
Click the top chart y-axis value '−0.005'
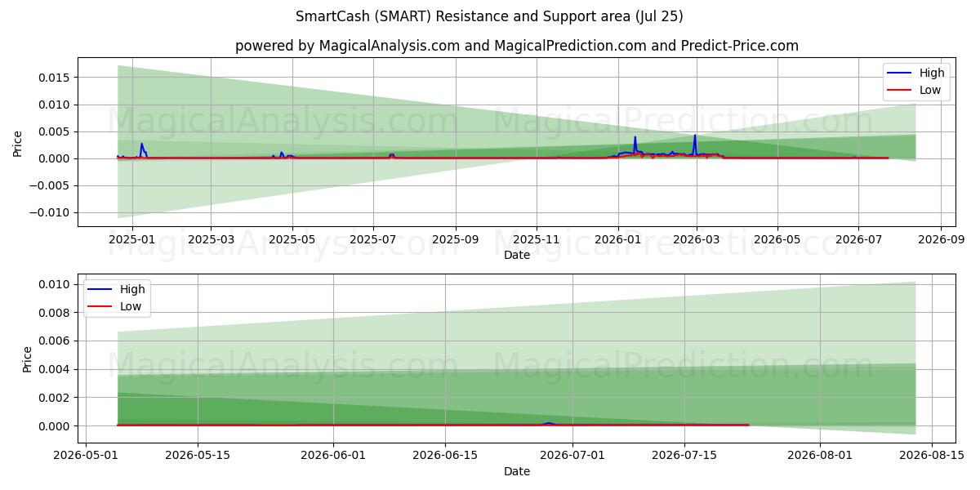[51, 185]
